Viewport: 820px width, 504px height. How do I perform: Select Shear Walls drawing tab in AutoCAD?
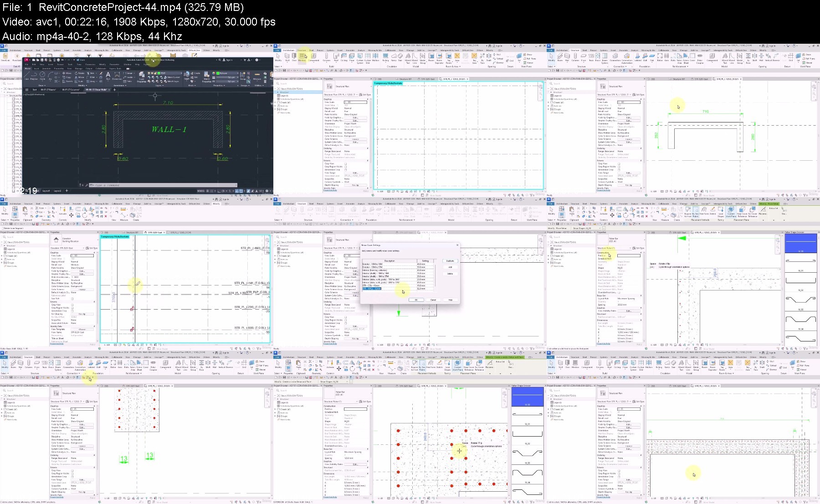96,90
